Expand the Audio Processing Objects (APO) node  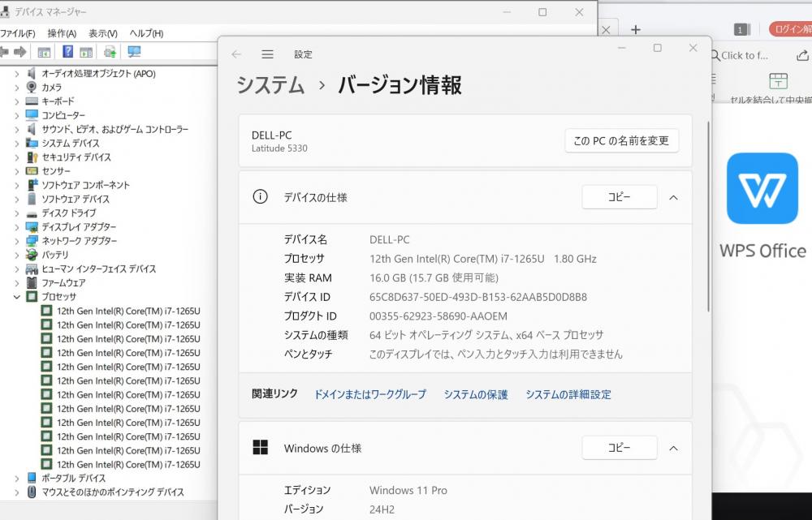(x=16, y=74)
